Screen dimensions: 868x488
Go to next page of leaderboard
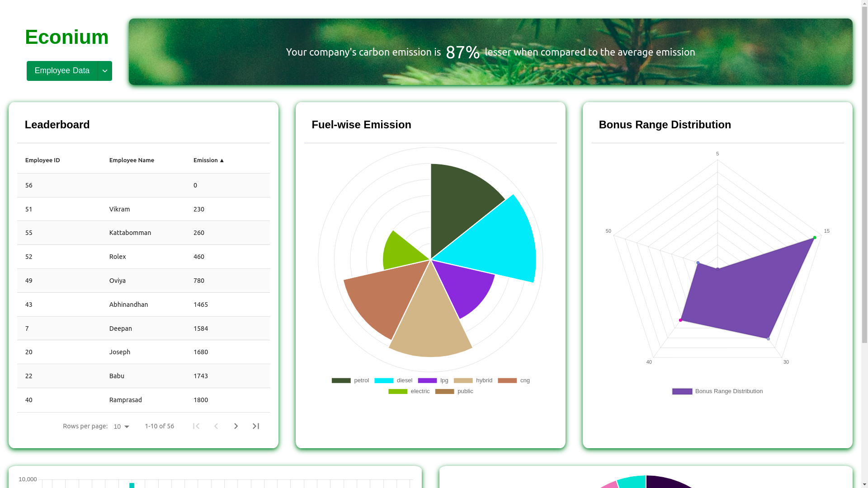(x=236, y=426)
